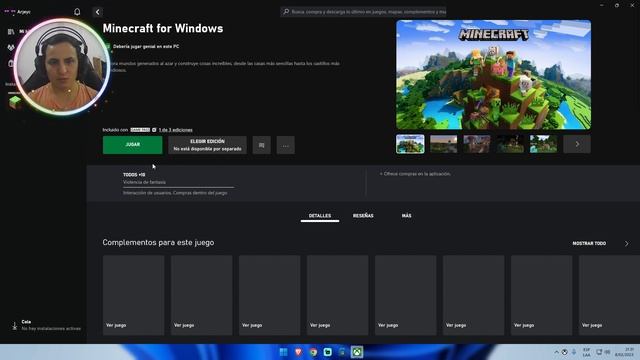Image resolution: width=640 pixels, height=360 pixels.
Task: Open the Arjeyc profile in the sidebar
Action: pos(18,12)
